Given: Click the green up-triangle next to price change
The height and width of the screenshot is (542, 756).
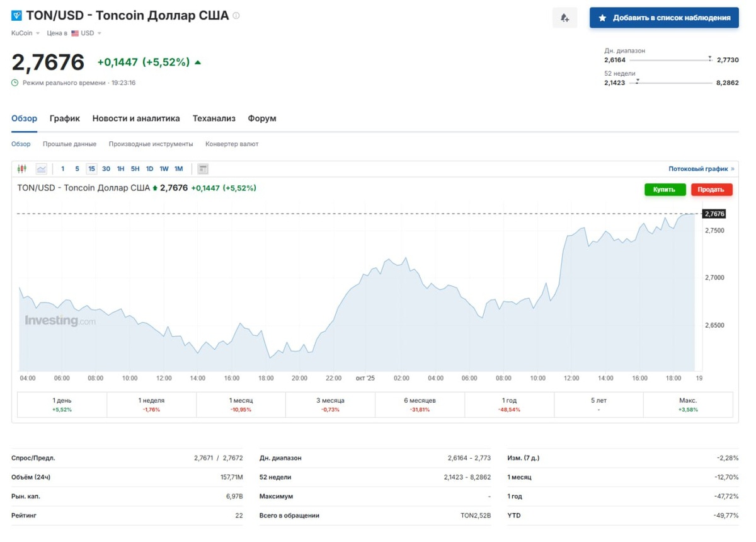Looking at the screenshot, I should (198, 62).
